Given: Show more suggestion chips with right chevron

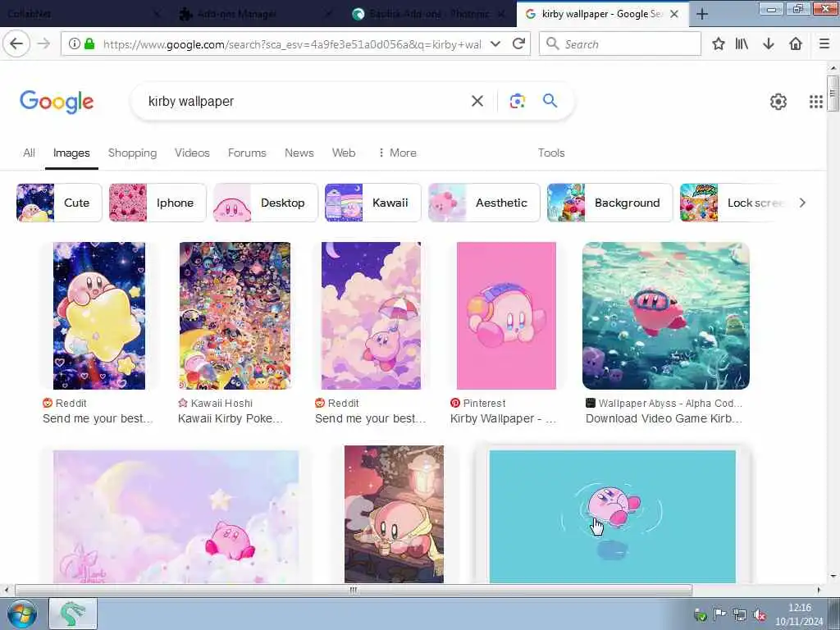Looking at the screenshot, I should point(802,203).
